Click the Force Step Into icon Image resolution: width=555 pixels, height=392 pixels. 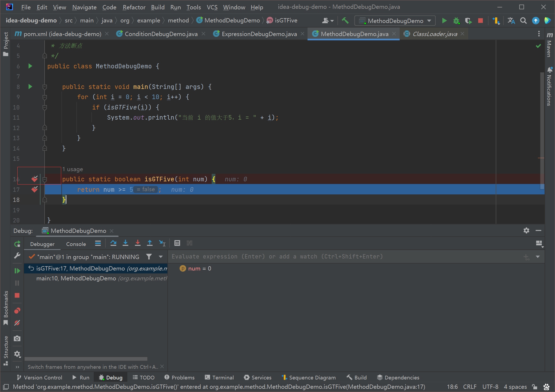138,243
